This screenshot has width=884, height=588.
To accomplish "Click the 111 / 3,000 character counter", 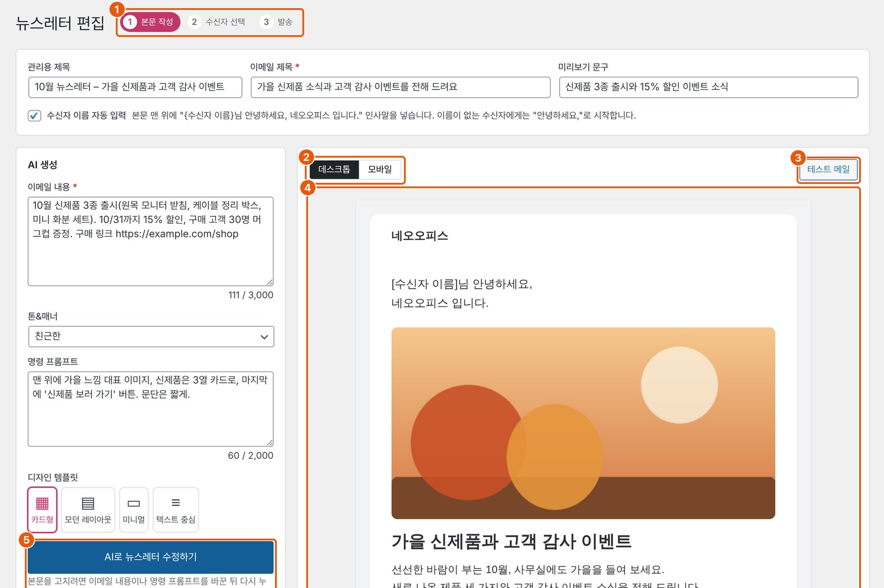I will pyautogui.click(x=251, y=295).
